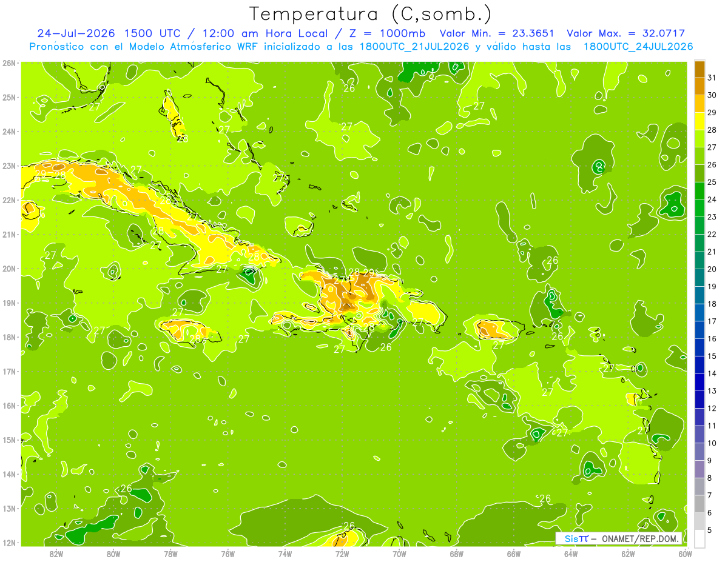Click the 80W longitude label

coord(113,554)
